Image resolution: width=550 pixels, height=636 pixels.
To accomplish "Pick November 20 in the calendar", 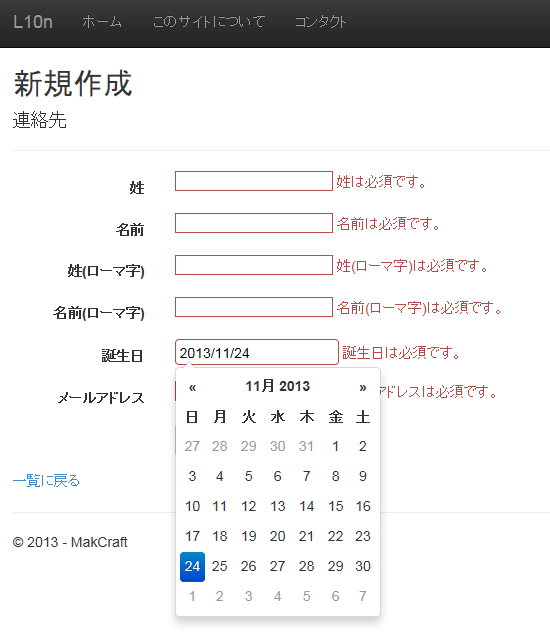I will (277, 536).
